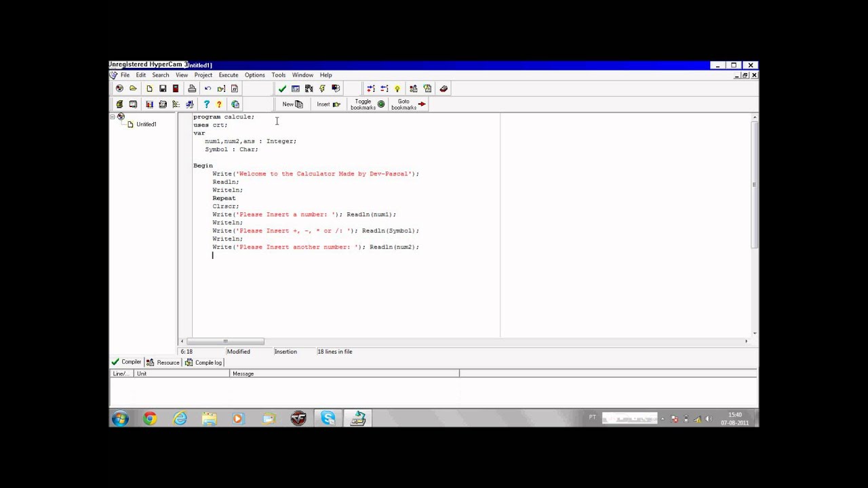Save the file with the floppy disk icon

[x=163, y=89]
